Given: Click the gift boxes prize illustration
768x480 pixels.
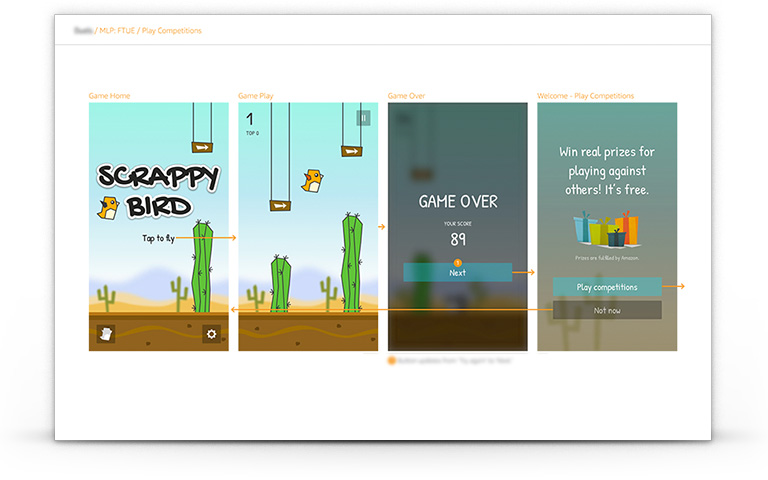Looking at the screenshot, I should [606, 229].
